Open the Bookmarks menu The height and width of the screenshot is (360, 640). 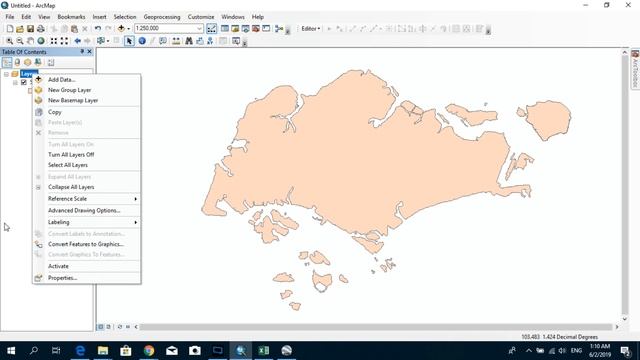click(71, 17)
